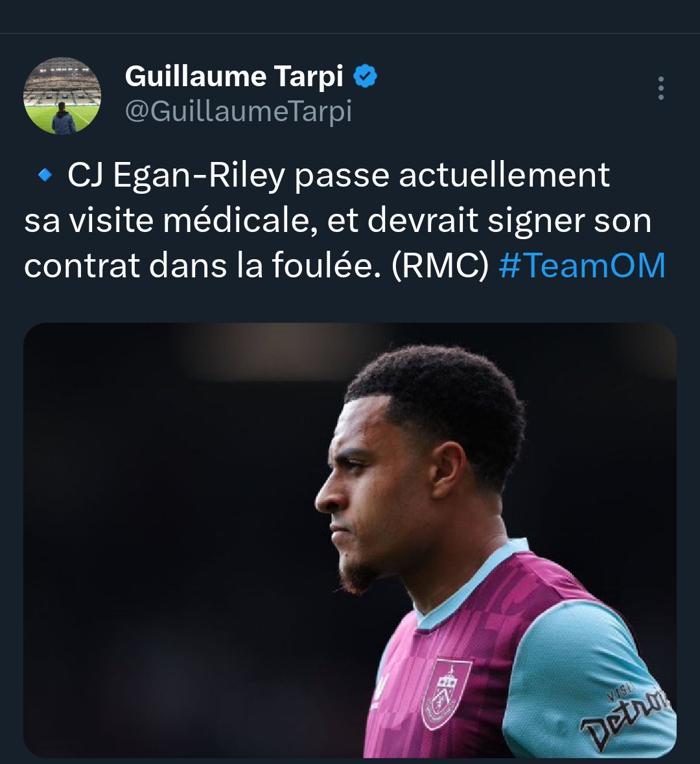The height and width of the screenshot is (764, 700).
Task: Open the #TeamOM hashtag
Action: pos(583,266)
